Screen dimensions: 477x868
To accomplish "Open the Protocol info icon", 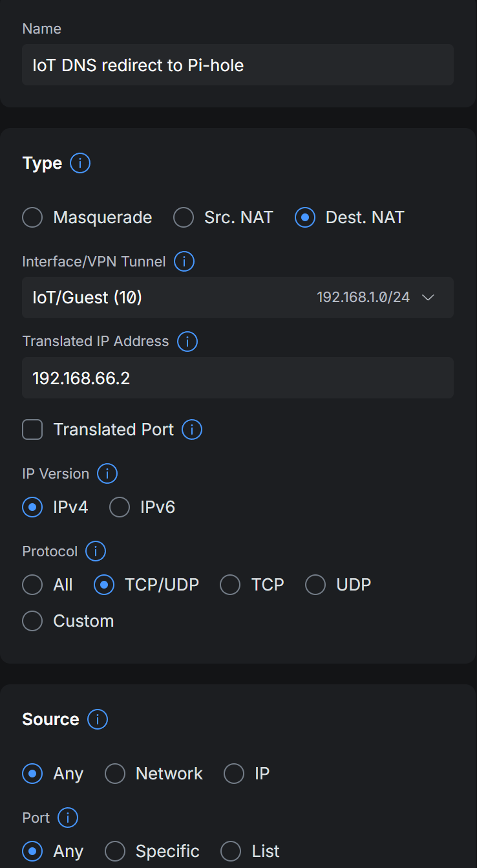I will pos(96,551).
